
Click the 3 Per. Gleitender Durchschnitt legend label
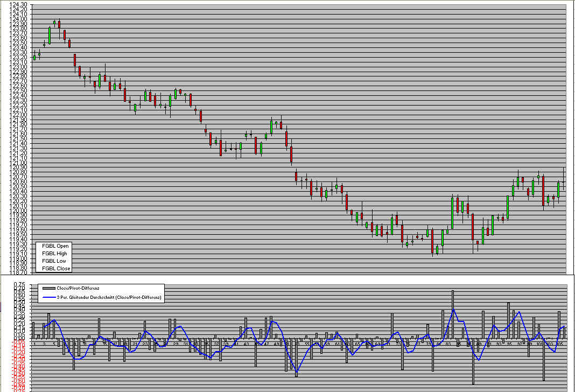tap(109, 297)
